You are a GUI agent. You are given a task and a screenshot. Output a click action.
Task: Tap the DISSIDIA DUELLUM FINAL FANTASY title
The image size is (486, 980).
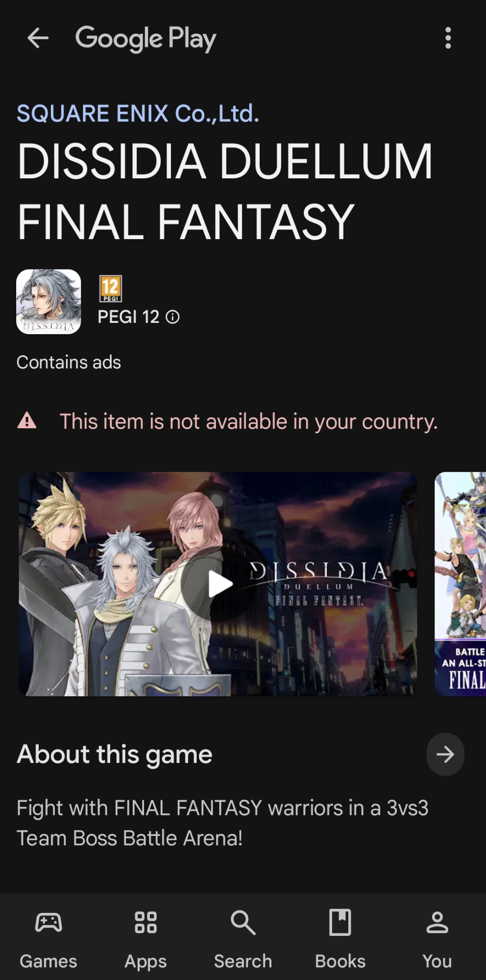225,192
